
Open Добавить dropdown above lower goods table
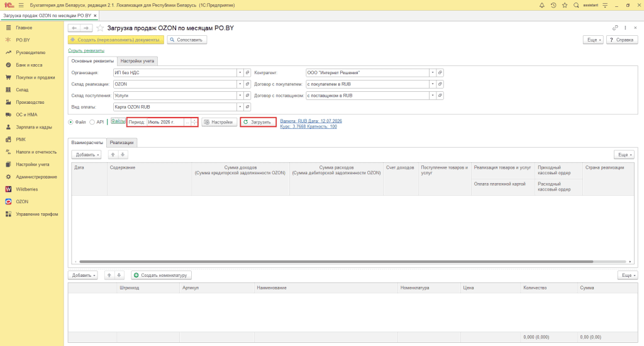tap(82, 276)
